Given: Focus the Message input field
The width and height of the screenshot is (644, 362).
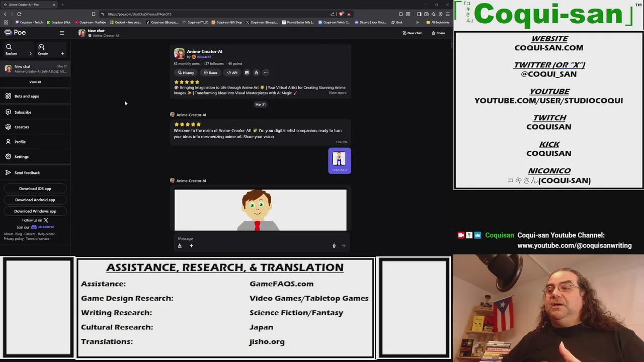Looking at the screenshot, I should [x=260, y=239].
